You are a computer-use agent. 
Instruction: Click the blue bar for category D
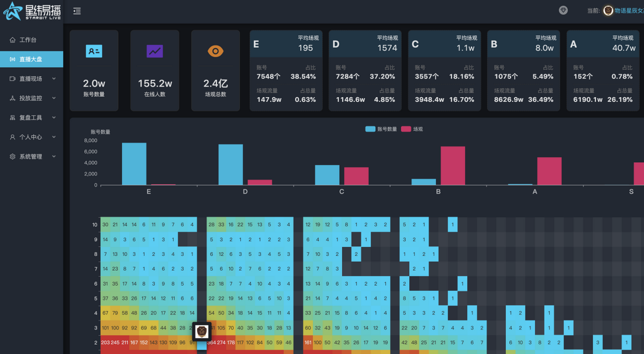click(x=231, y=164)
